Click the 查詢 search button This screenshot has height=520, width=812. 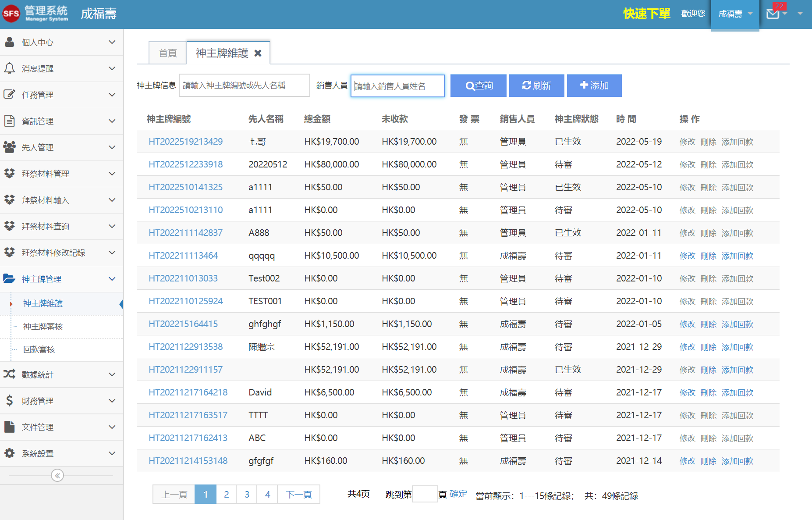point(479,85)
